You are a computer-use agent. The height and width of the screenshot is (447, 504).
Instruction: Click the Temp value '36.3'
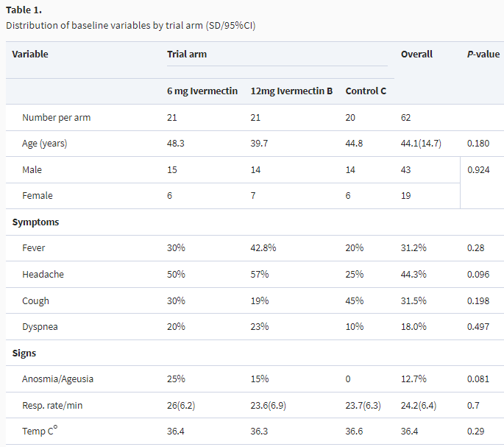[259, 432]
